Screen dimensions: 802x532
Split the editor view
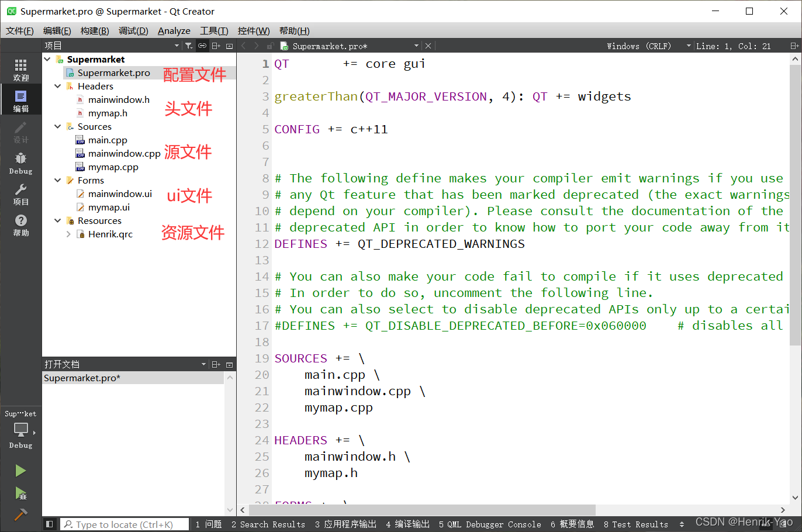[794, 46]
